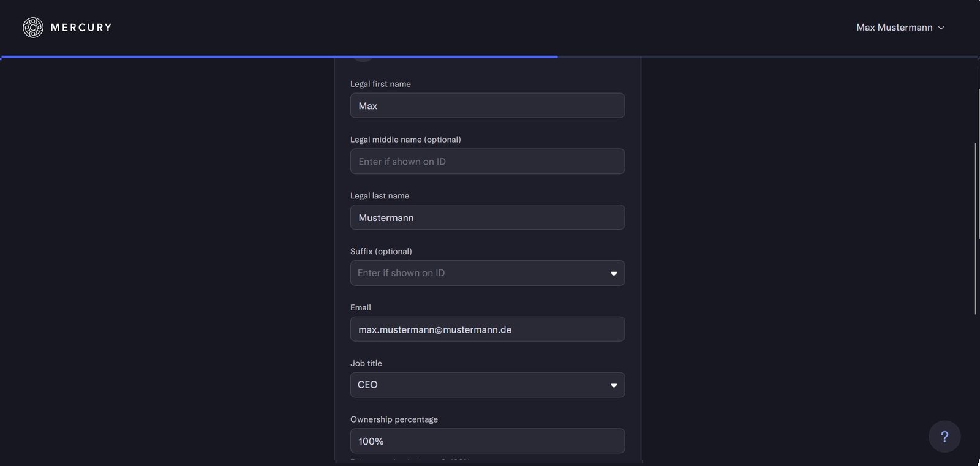The width and height of the screenshot is (980, 466).
Task: Click into the Email input field
Action: point(487,329)
